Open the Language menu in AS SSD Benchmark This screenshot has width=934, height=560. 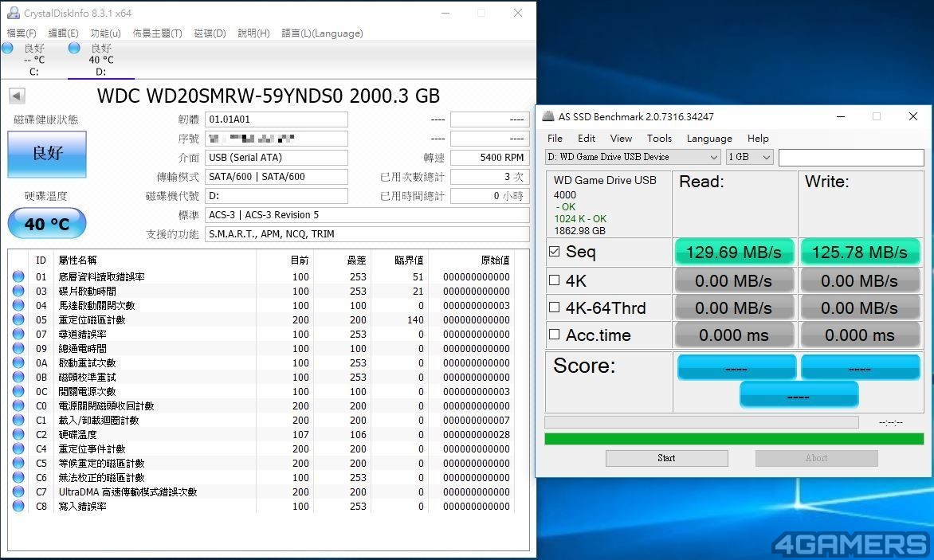coord(709,138)
